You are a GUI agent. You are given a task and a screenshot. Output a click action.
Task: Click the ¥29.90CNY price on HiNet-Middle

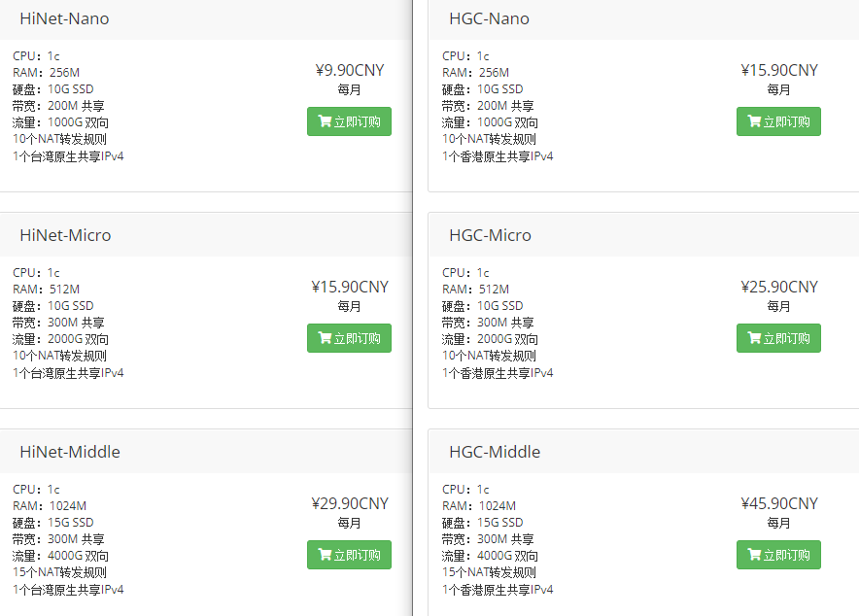coord(350,503)
